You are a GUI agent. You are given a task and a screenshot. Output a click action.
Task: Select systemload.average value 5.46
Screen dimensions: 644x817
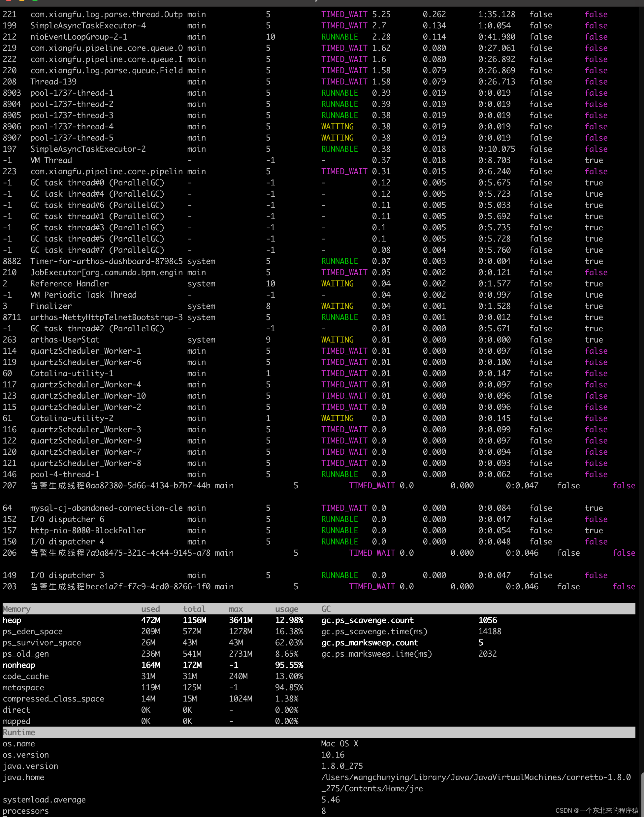[x=330, y=800]
